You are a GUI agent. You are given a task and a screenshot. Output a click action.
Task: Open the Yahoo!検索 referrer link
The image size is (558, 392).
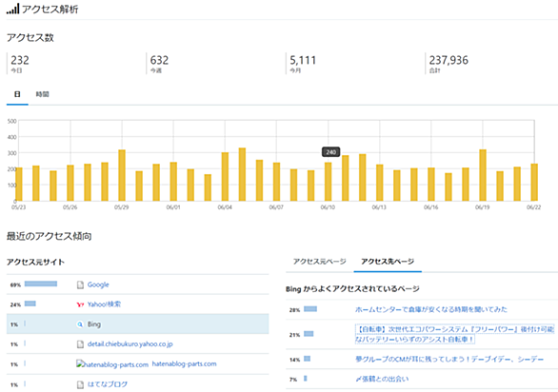click(104, 304)
